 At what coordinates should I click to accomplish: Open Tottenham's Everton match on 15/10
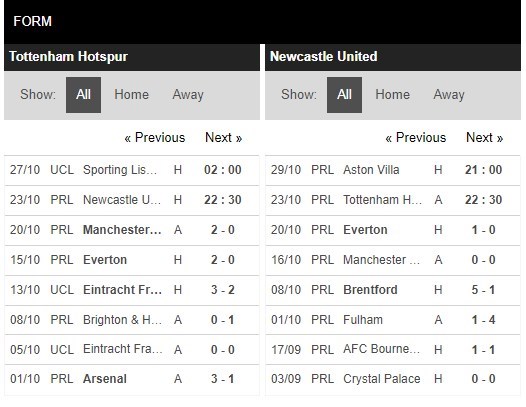pos(132,260)
